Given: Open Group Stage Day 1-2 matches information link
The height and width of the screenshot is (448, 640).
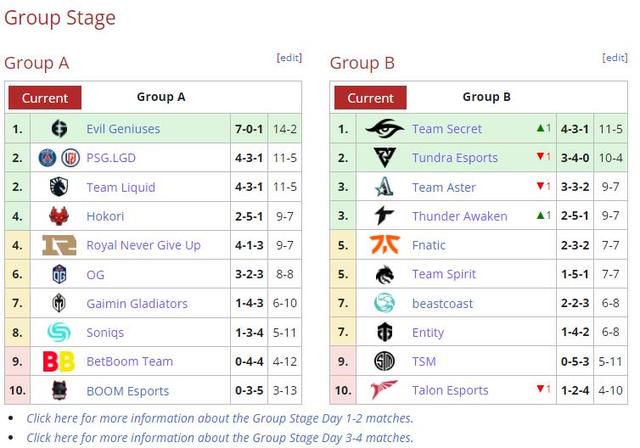Looking at the screenshot, I should click(x=220, y=418).
